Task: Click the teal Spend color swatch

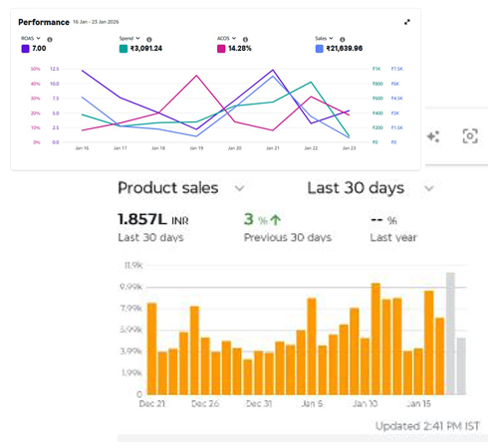Action: pyautogui.click(x=124, y=49)
